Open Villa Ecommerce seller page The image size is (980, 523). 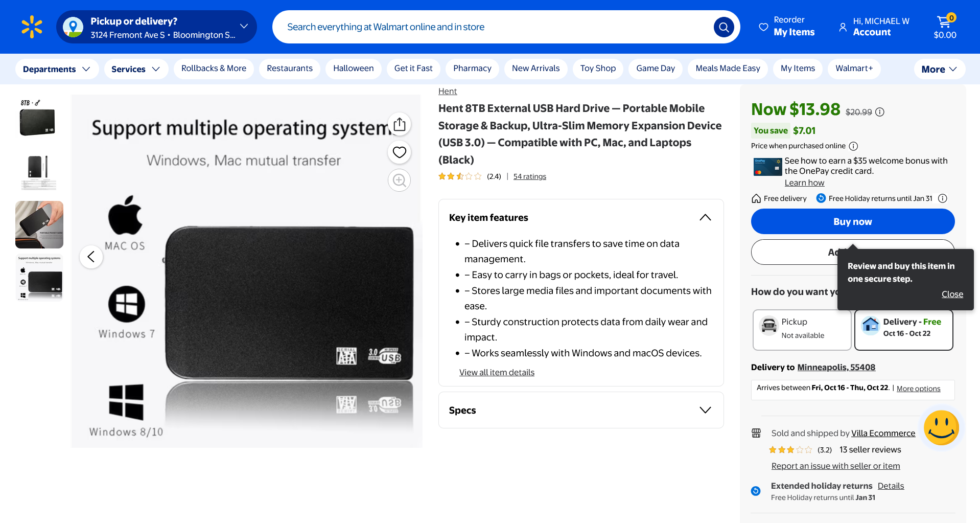click(883, 433)
